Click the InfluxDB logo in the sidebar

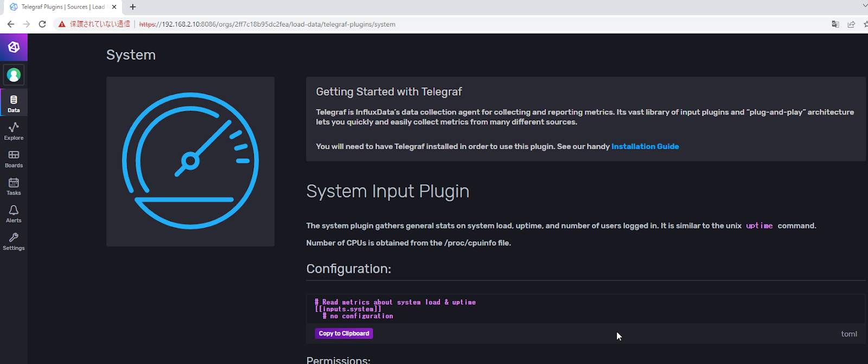click(14, 47)
